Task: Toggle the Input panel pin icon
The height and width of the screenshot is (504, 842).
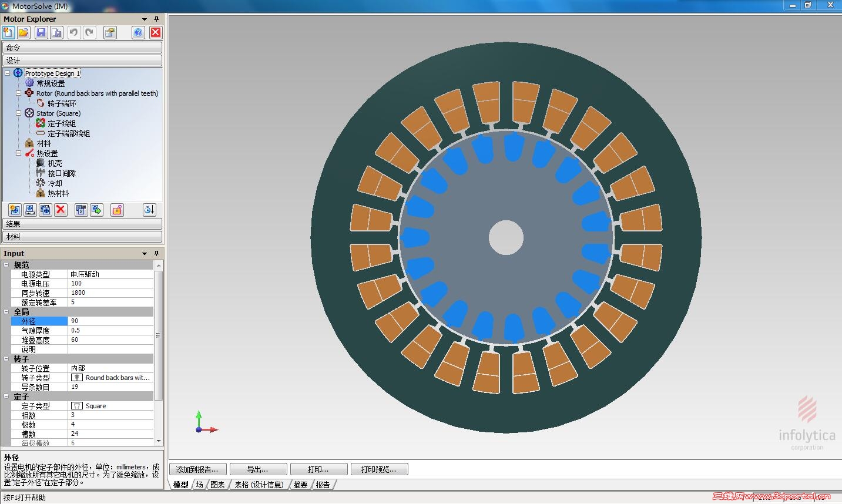Action: point(156,254)
